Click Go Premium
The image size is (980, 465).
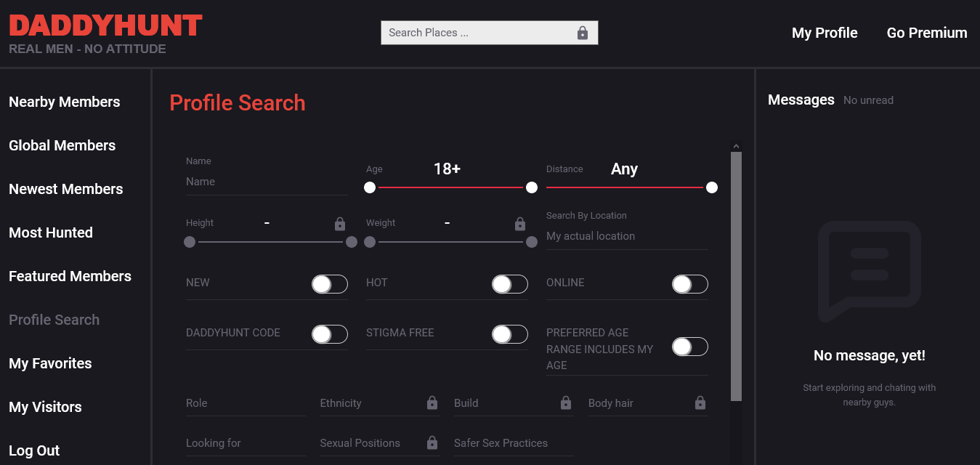point(927,33)
